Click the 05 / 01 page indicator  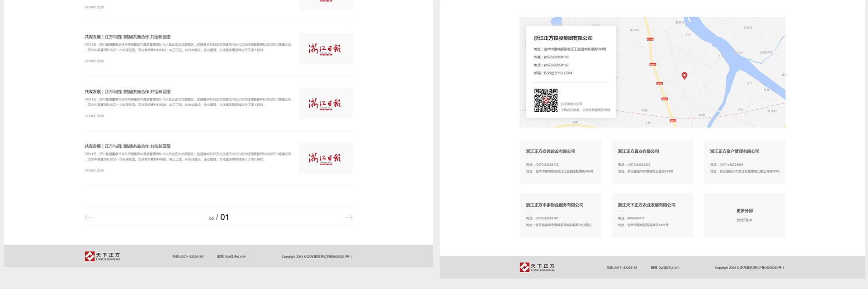pyautogui.click(x=219, y=218)
